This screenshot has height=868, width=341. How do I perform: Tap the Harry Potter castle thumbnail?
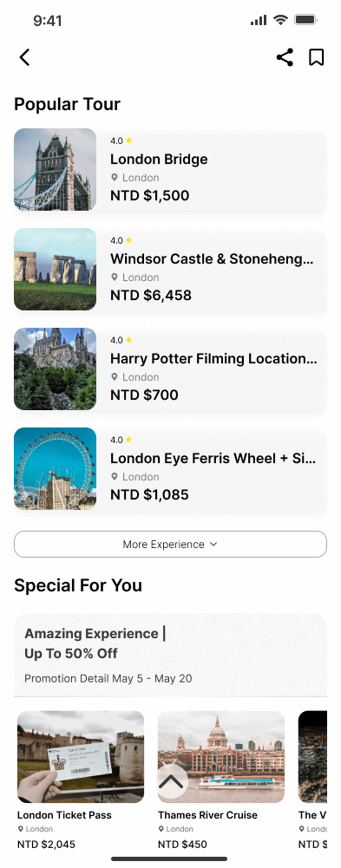point(55,369)
